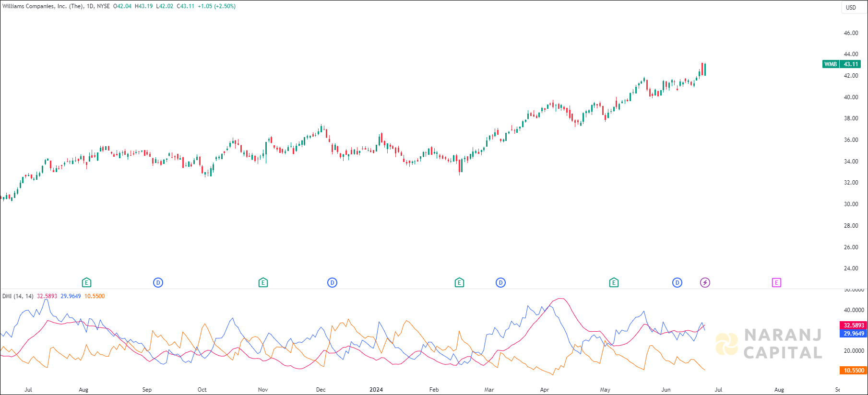
Task: Click the 40.00 price axis label
Action: 851,97
